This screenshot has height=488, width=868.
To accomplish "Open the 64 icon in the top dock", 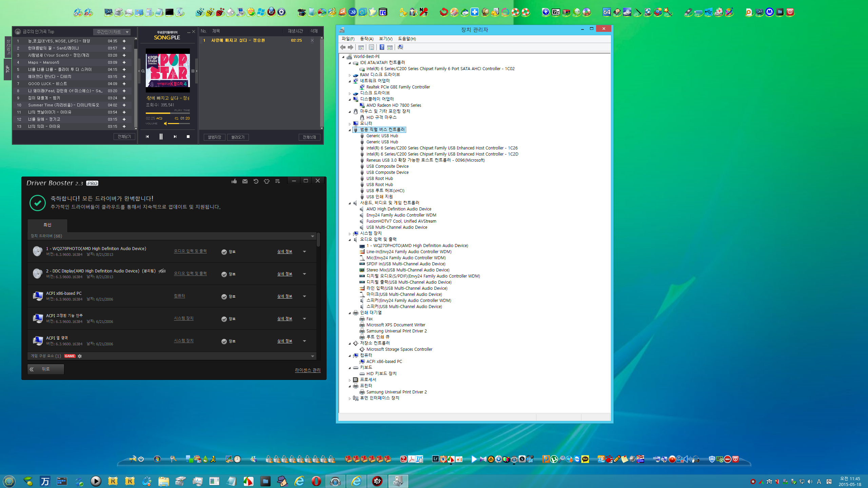I will 607,12.
